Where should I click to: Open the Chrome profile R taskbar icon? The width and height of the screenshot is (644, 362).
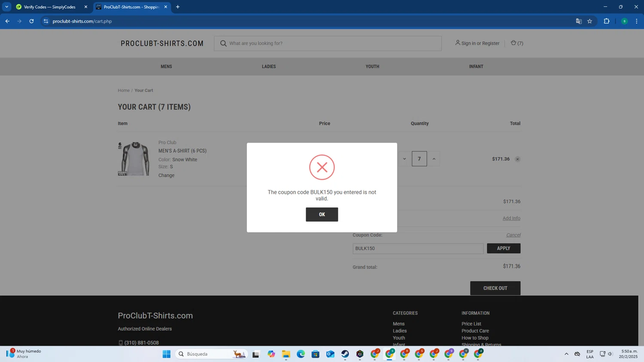(x=404, y=354)
